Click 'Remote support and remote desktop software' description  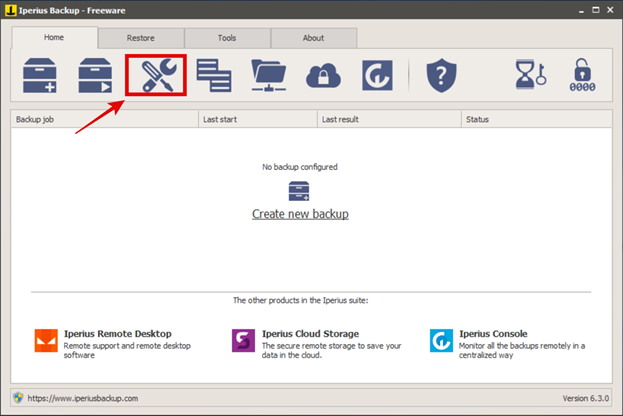[127, 350]
